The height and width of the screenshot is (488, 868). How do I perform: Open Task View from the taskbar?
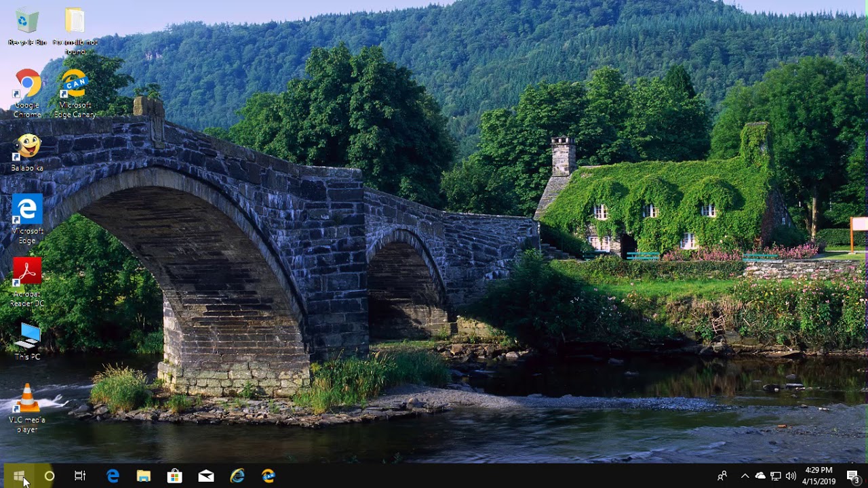pyautogui.click(x=80, y=476)
